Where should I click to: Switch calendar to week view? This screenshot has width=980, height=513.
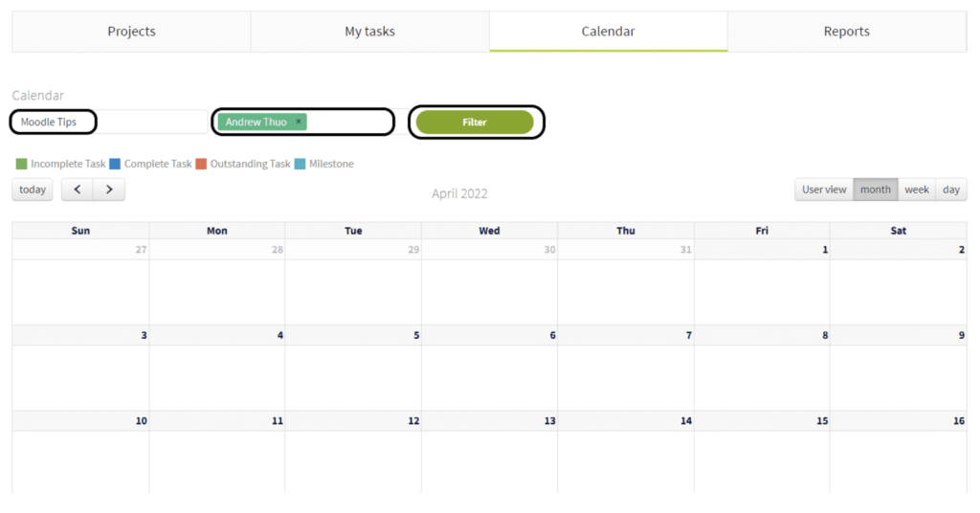click(x=917, y=190)
